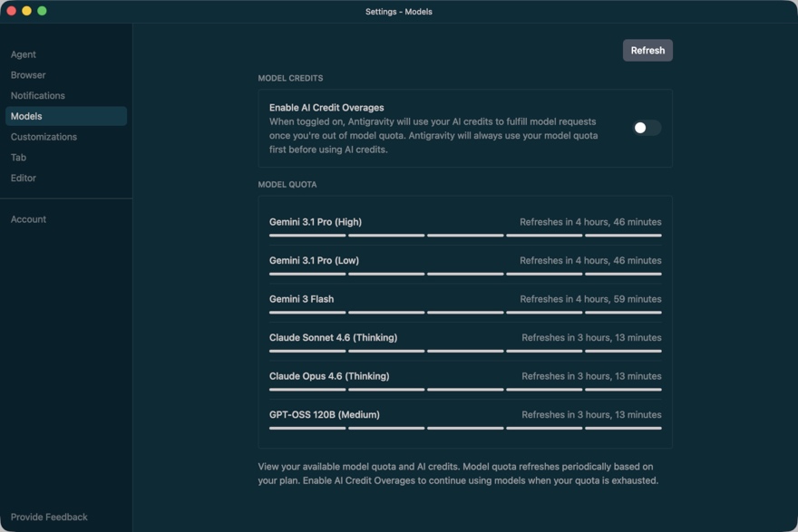Go to Browser settings
The image size is (798, 532).
click(28, 75)
